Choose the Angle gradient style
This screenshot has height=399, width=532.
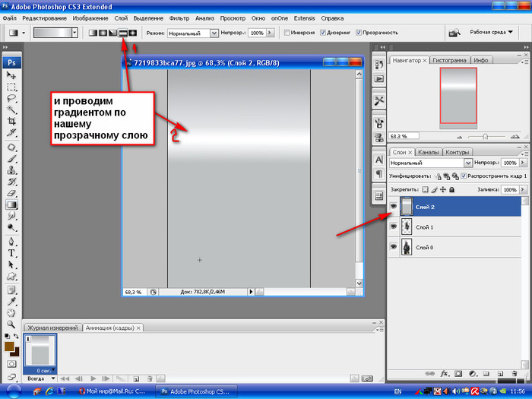(112, 33)
